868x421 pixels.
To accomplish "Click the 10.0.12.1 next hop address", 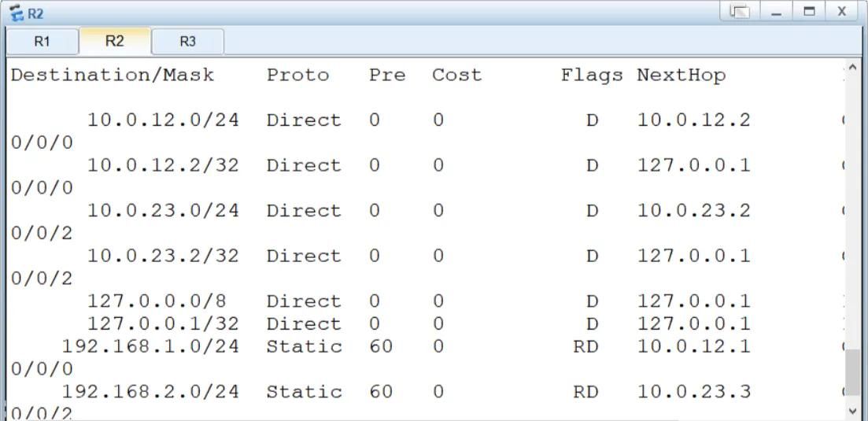I will pyautogui.click(x=693, y=346).
